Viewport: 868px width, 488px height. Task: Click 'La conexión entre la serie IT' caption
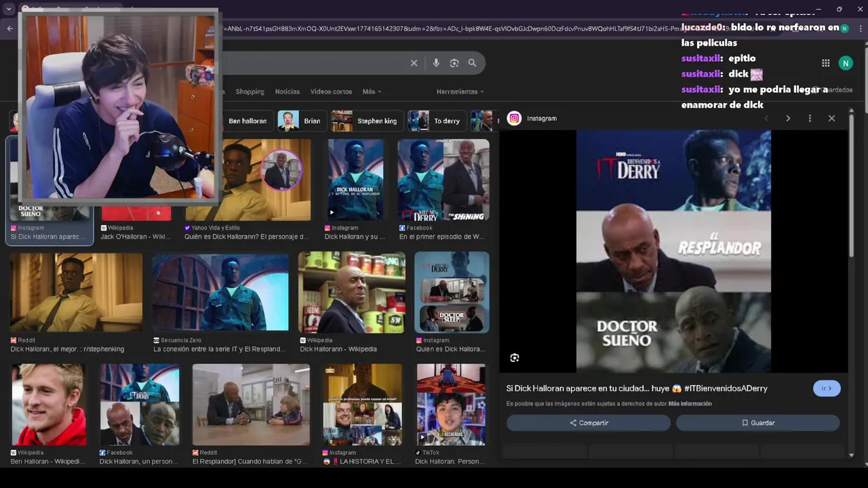(220, 350)
